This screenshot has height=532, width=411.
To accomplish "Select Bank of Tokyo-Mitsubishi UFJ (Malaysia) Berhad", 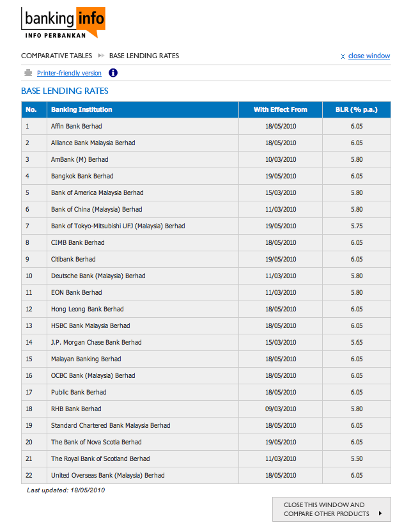I will (x=118, y=226).
